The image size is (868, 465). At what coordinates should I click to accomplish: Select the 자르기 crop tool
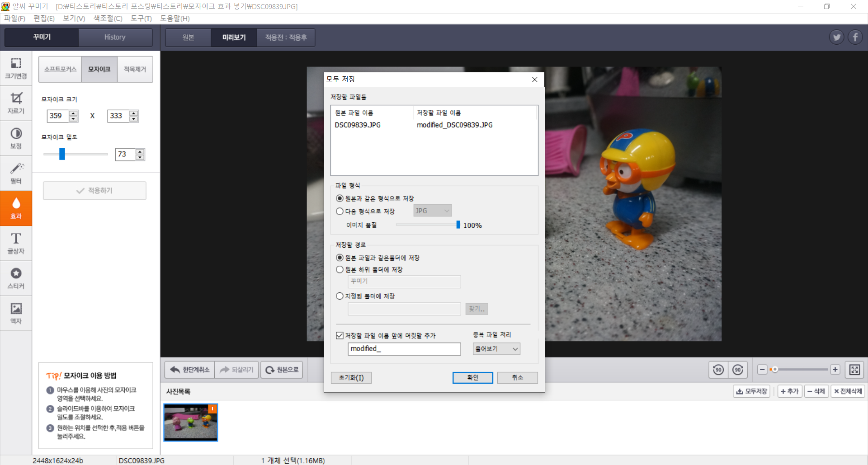tap(16, 103)
